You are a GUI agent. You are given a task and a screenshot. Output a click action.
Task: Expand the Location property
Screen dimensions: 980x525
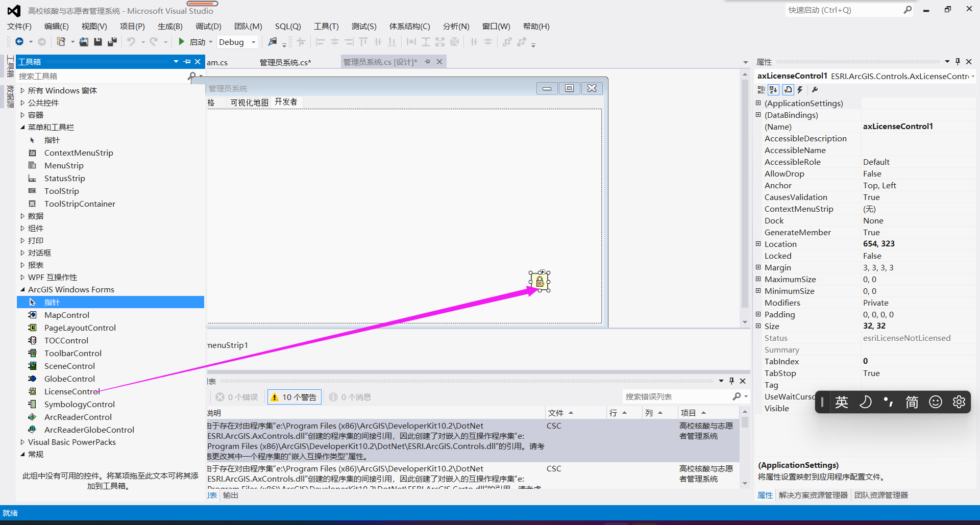click(758, 244)
